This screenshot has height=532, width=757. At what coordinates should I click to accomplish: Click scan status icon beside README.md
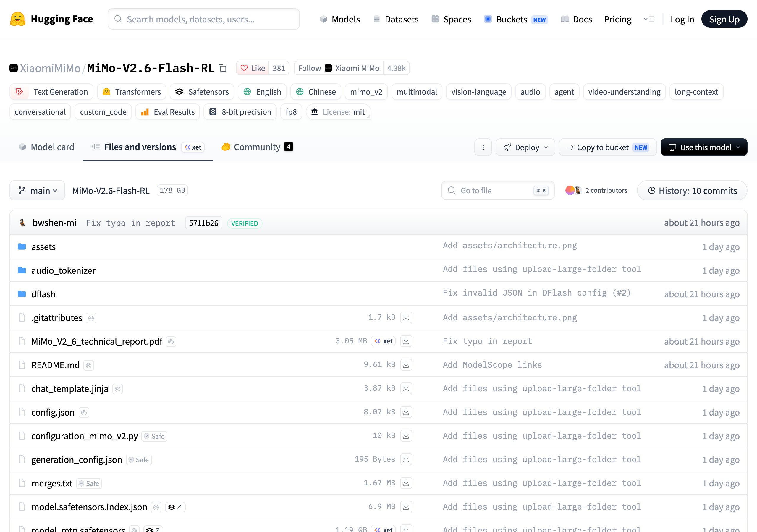(89, 366)
